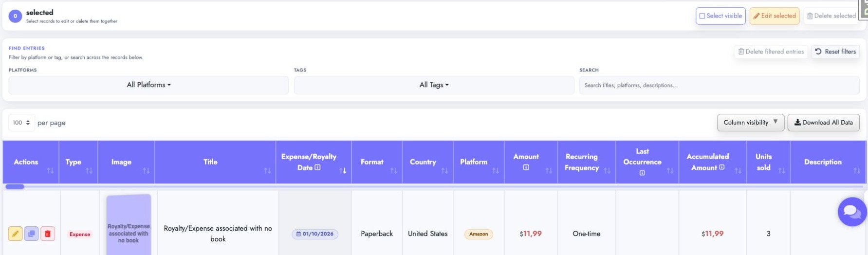Sort table by Country column
Viewport: 868px width, 255px height.
tap(444, 171)
